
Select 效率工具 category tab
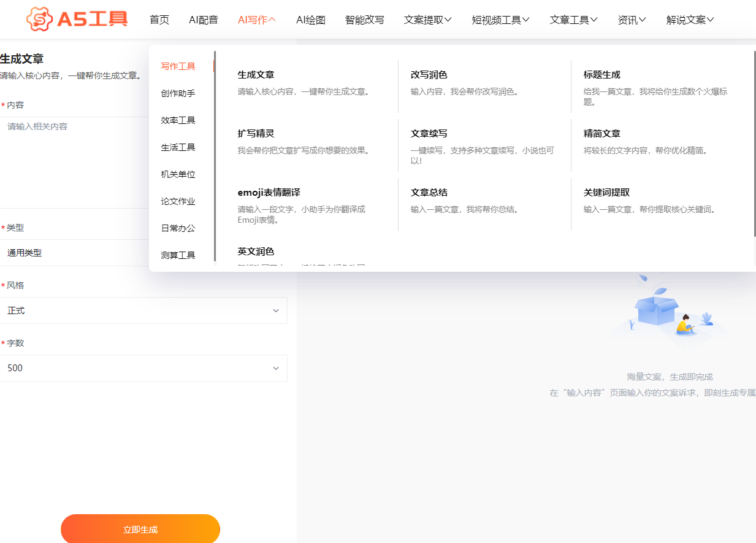click(x=178, y=120)
